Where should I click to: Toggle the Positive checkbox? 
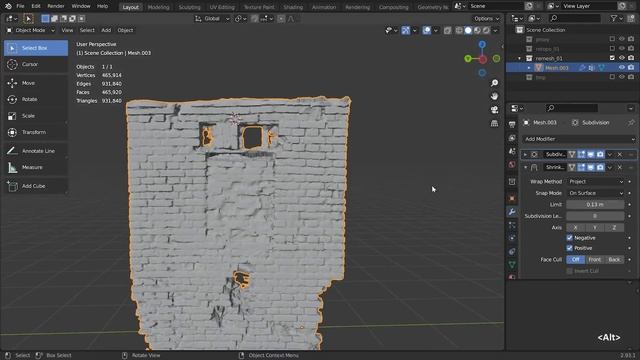(569, 248)
